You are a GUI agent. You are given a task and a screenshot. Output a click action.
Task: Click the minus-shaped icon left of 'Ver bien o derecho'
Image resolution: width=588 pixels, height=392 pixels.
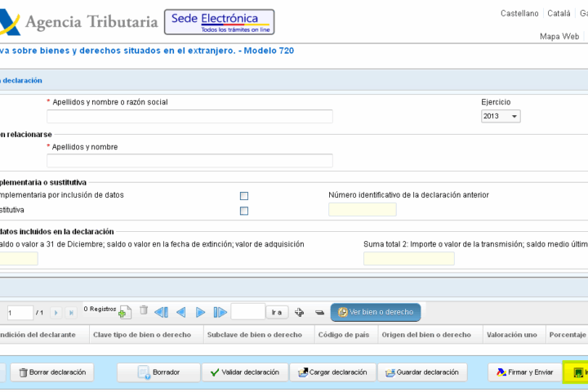[320, 312]
